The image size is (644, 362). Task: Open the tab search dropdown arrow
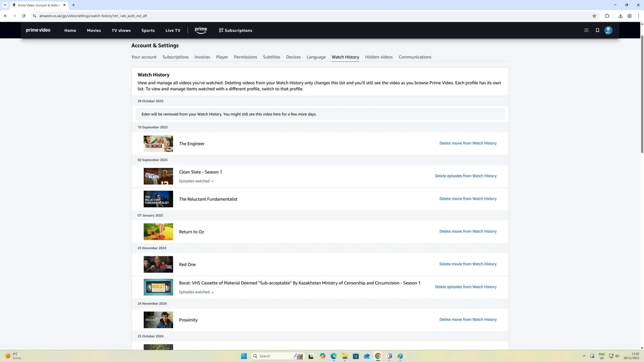tap(5, 5)
